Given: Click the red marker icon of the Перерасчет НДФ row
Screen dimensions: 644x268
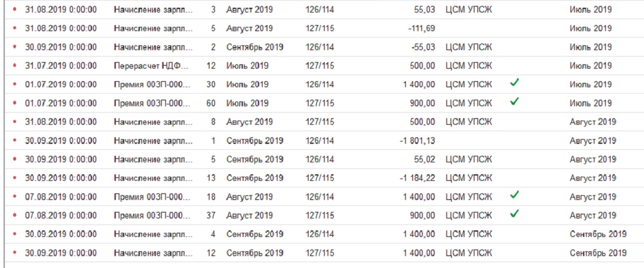Looking at the screenshot, I should pos(15,66).
